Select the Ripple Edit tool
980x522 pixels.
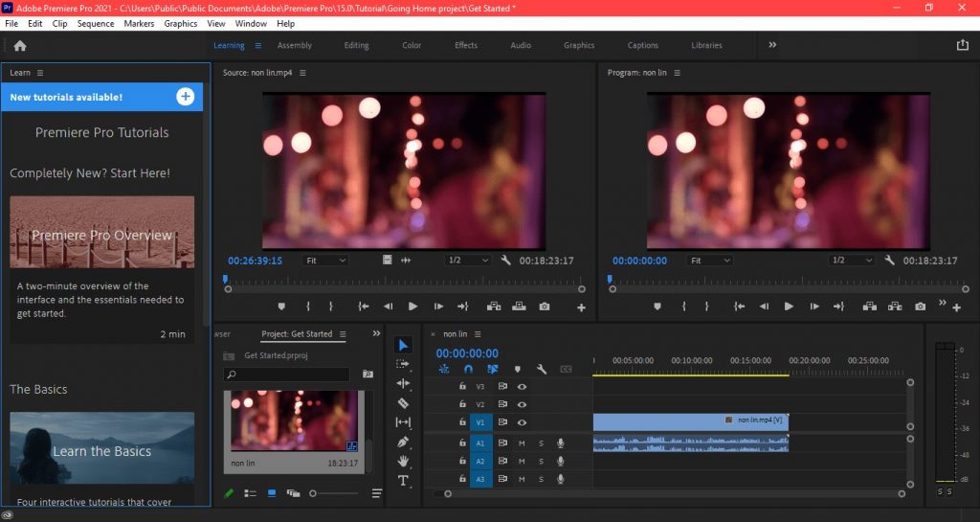pyautogui.click(x=403, y=383)
